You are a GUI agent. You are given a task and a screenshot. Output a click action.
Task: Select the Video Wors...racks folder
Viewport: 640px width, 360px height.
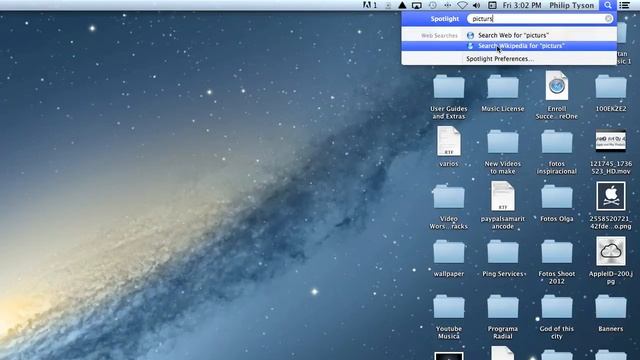pos(449,197)
